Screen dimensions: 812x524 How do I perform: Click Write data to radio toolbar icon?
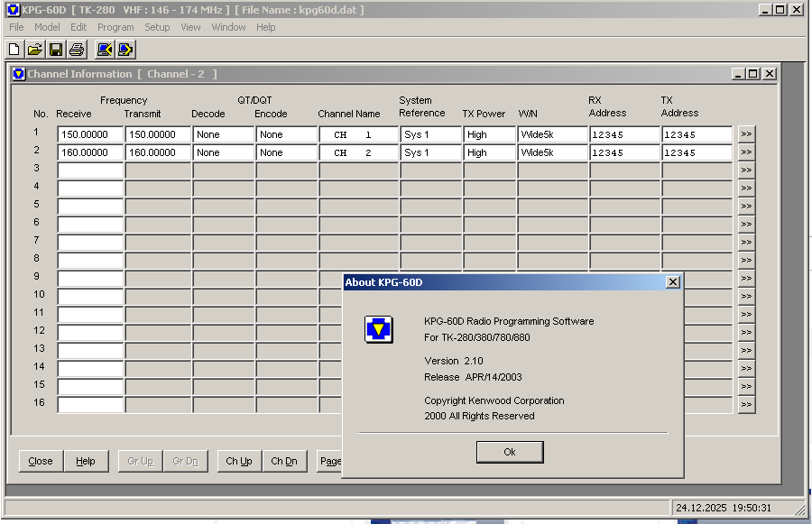[125, 50]
